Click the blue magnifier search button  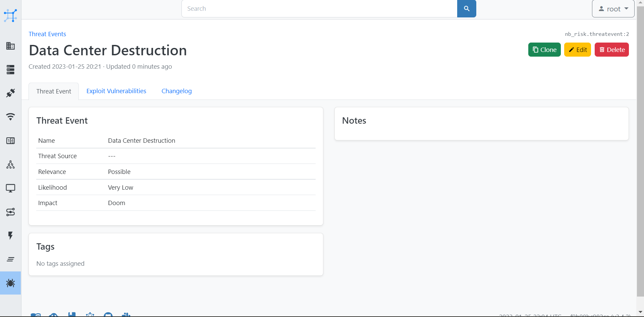pos(467,9)
